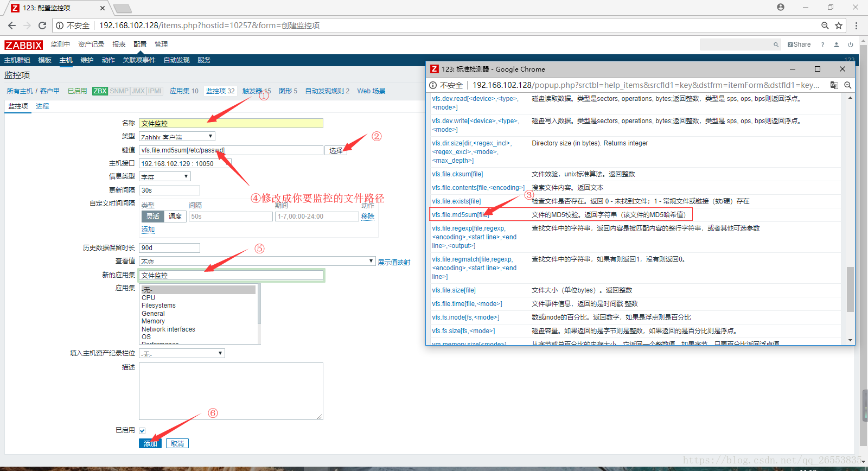Click the popup scrollbar down arrow

[850, 340]
